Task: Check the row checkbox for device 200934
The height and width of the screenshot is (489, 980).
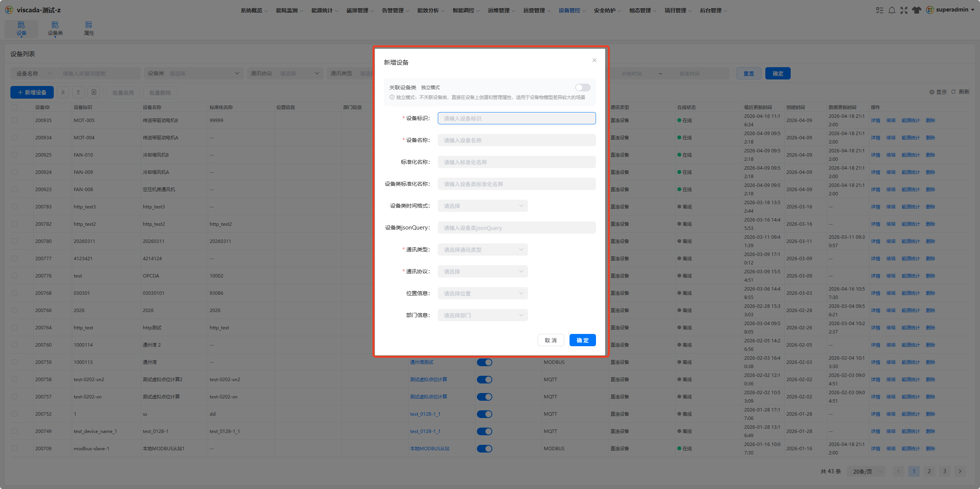Action: point(15,137)
